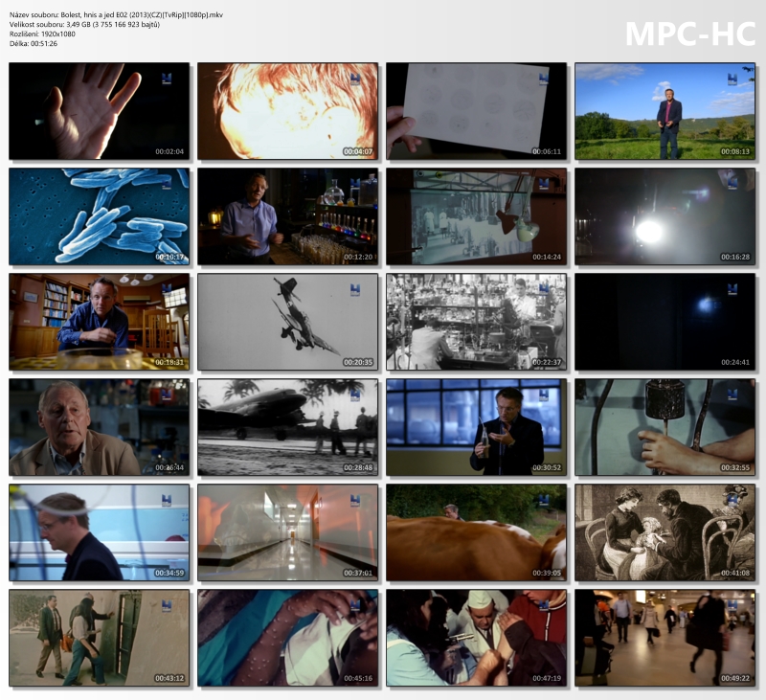Select the hospital corridor thumbnail at 00:37:01
This screenshot has width=766, height=700.
coord(287,532)
